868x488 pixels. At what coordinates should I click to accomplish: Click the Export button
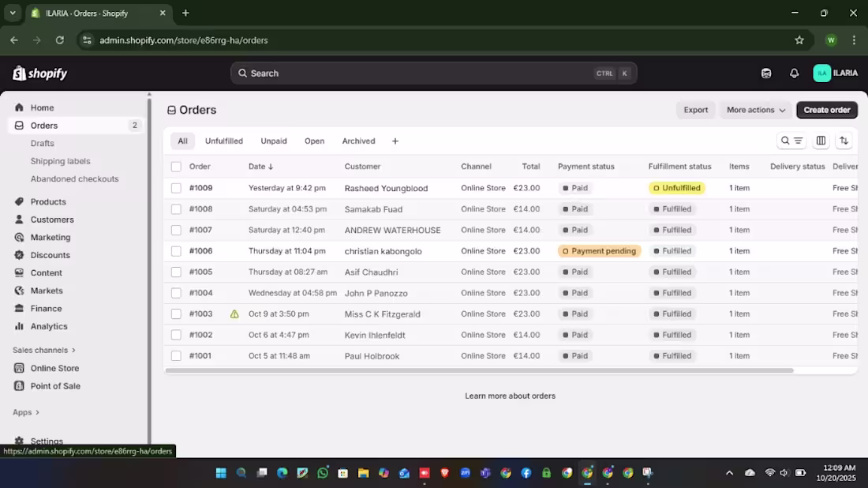(695, 110)
